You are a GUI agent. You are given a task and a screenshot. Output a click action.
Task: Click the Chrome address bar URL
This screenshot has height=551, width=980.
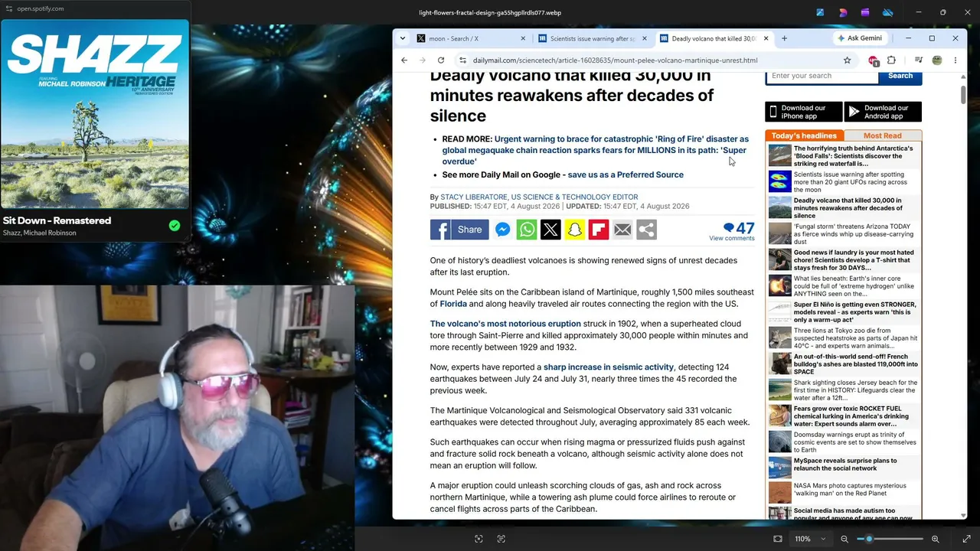[616, 60]
